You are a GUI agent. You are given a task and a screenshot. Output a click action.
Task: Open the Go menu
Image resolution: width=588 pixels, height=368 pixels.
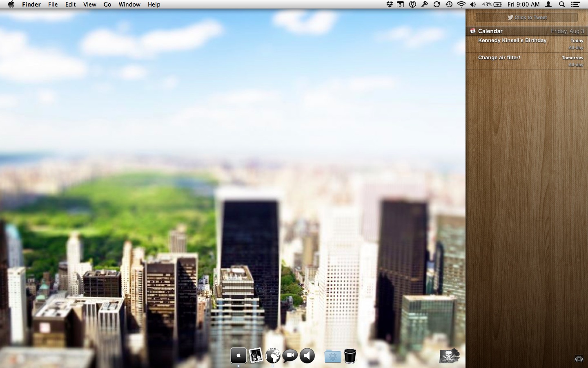(107, 4)
